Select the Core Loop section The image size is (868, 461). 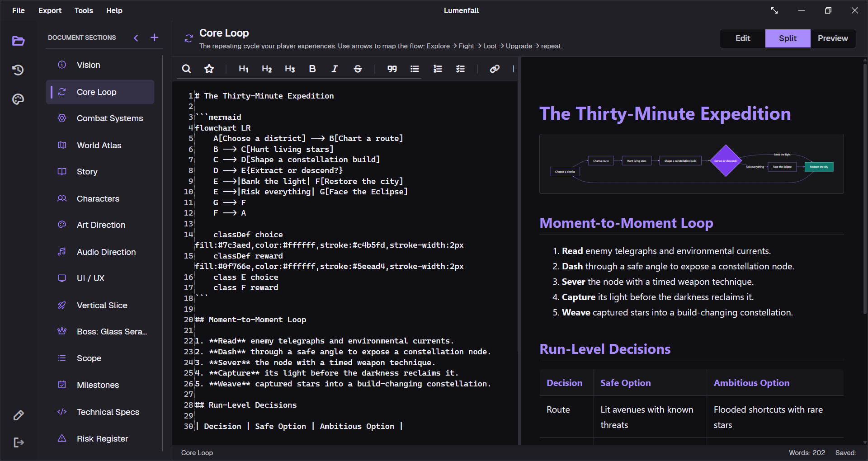[x=100, y=92]
